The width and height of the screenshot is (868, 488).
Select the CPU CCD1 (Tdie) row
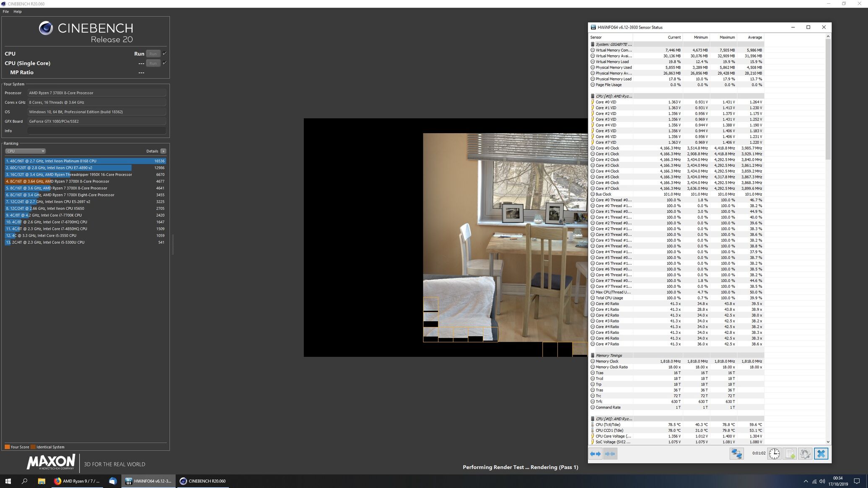coord(676,430)
